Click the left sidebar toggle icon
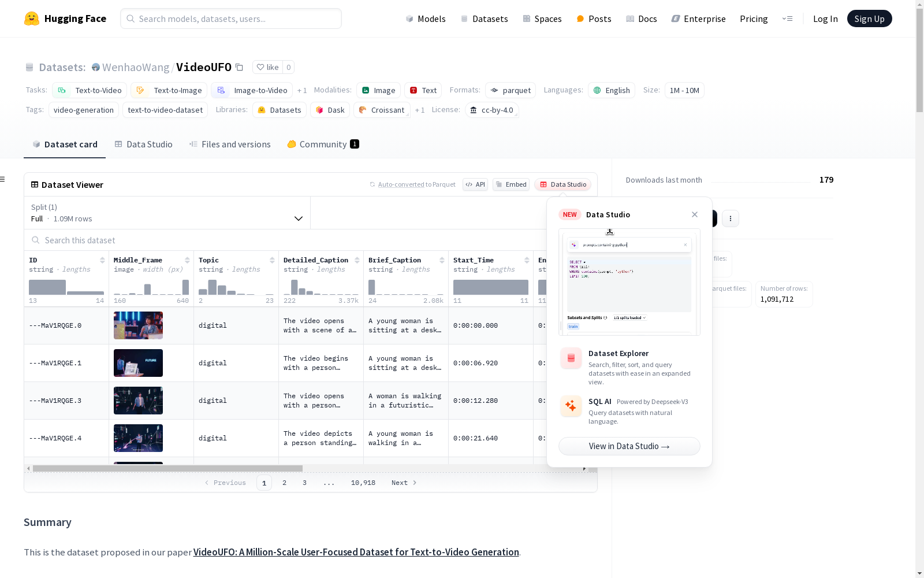The width and height of the screenshot is (924, 578). click(3, 179)
